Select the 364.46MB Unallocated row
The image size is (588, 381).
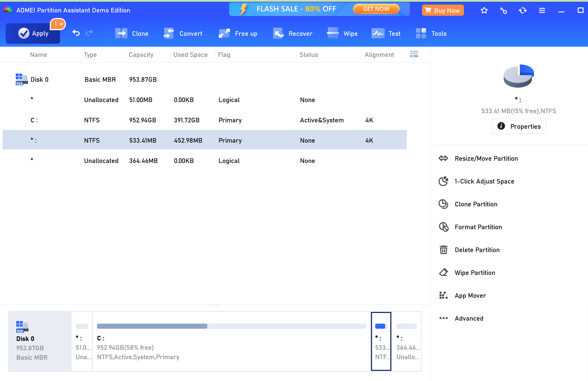[x=205, y=161]
